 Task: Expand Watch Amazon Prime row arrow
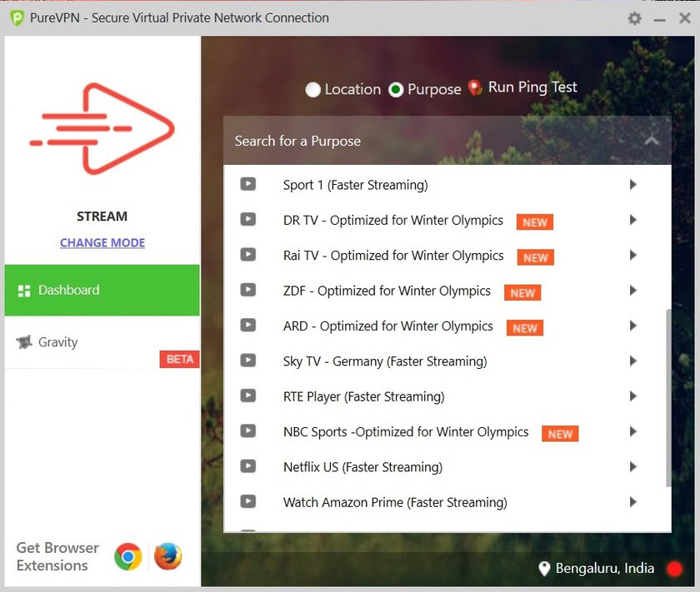tap(632, 501)
